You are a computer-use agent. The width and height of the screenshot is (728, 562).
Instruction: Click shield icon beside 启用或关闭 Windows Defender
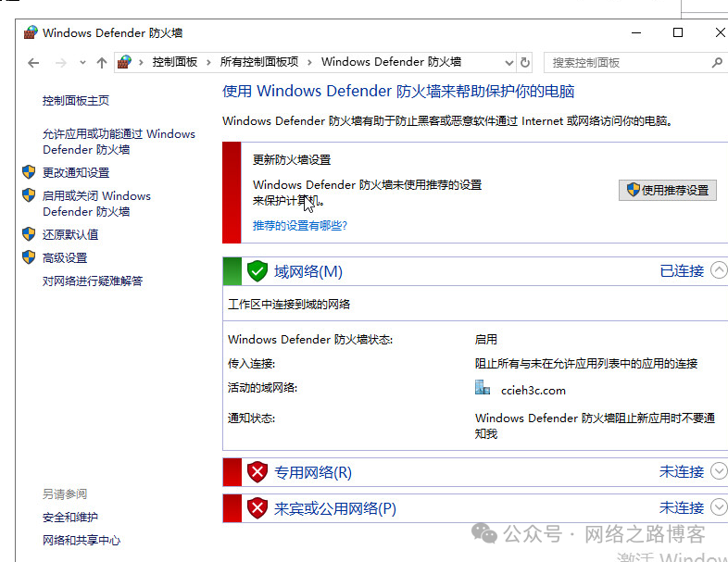29,195
